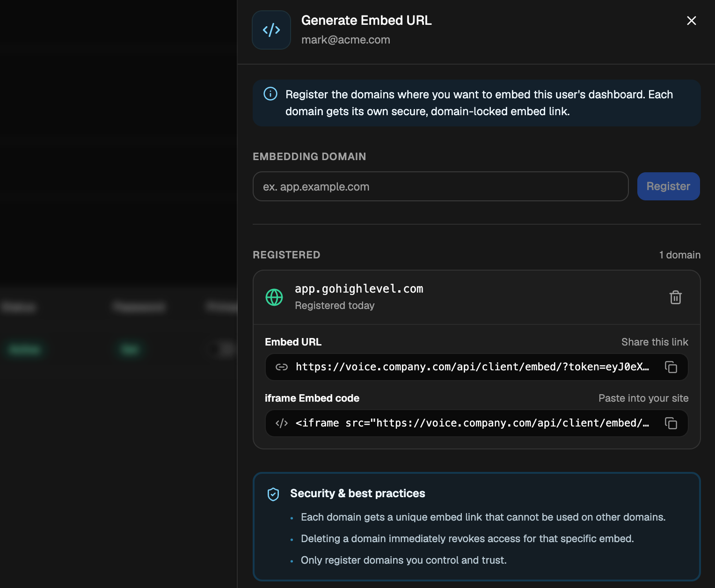The image size is (715, 588).
Task: Click the shield icon beside Security heading
Action: click(x=273, y=494)
